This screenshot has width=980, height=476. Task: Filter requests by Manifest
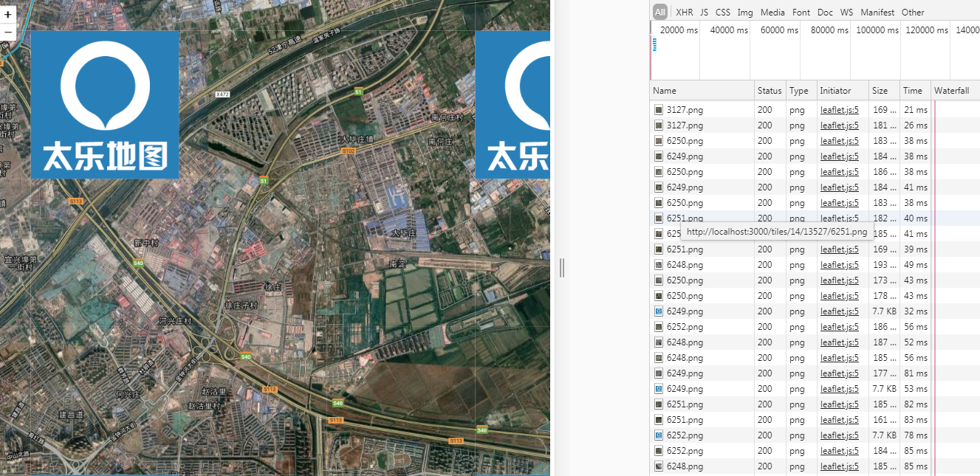[x=877, y=13]
